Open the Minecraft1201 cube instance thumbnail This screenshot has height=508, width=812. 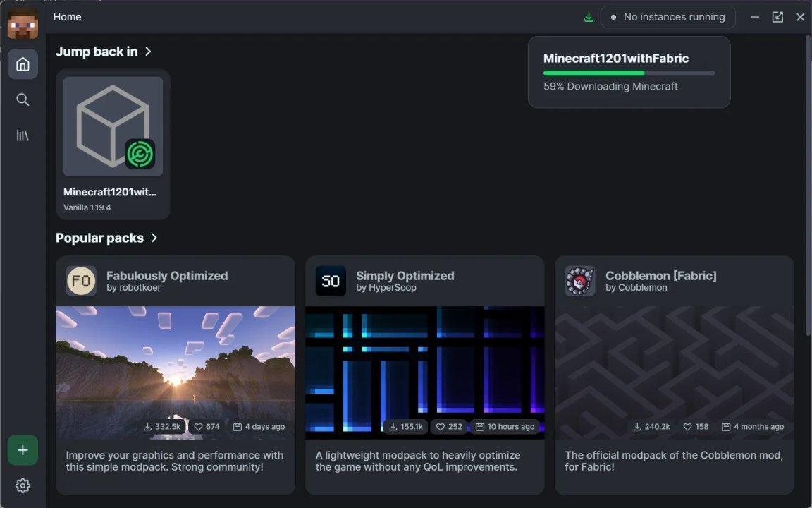pos(113,126)
